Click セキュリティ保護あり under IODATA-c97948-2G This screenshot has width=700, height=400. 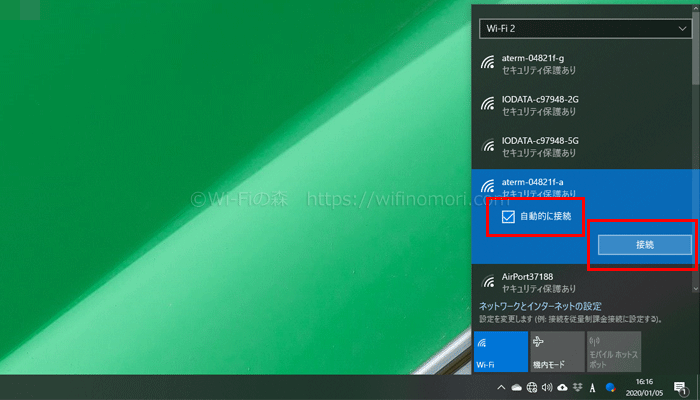[538, 112]
